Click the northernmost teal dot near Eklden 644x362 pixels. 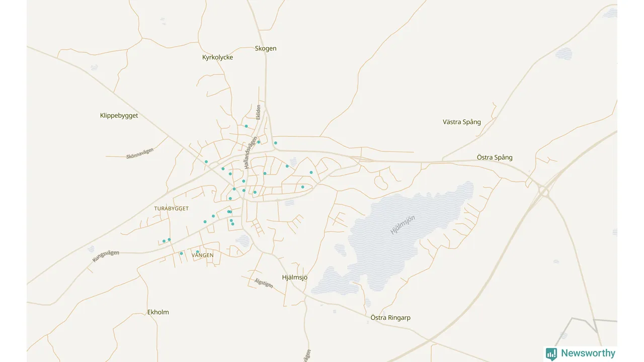246,126
